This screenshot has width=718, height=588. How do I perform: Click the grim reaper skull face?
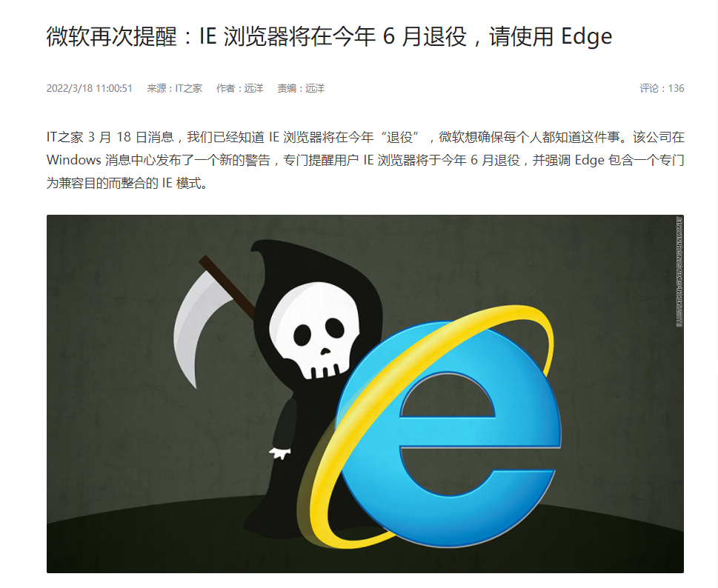click(315, 330)
